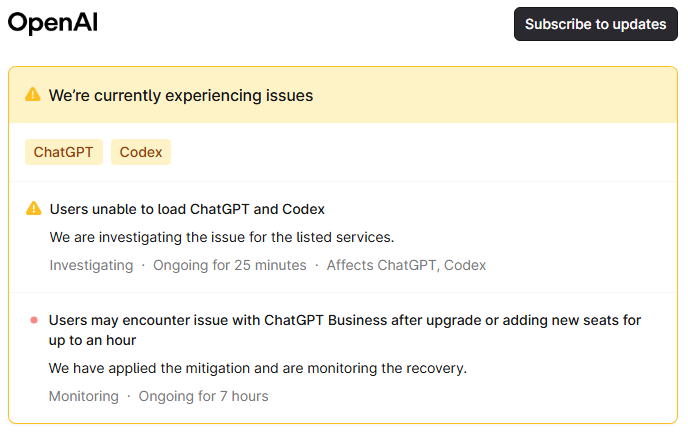The height and width of the screenshot is (434, 688).
Task: Open the ChatGPT Business seats incident title
Action: click(345, 330)
